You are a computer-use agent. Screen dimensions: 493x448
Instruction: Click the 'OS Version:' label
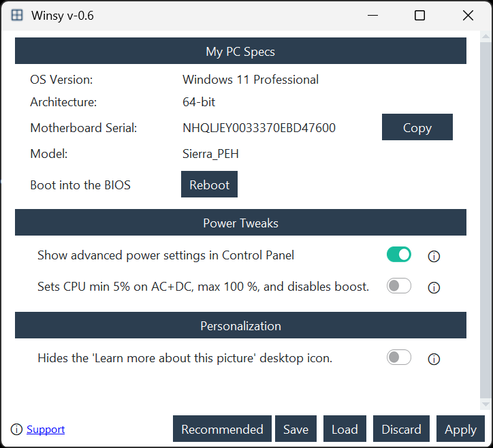click(x=61, y=80)
